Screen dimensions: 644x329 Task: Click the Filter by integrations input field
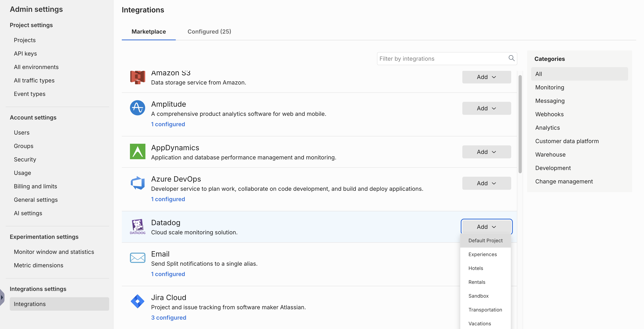[x=437, y=58]
